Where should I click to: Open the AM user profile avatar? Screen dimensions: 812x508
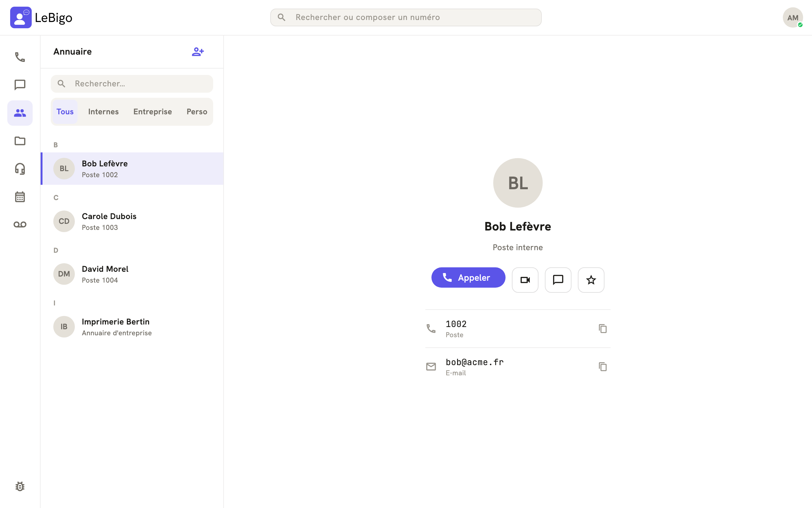(793, 17)
